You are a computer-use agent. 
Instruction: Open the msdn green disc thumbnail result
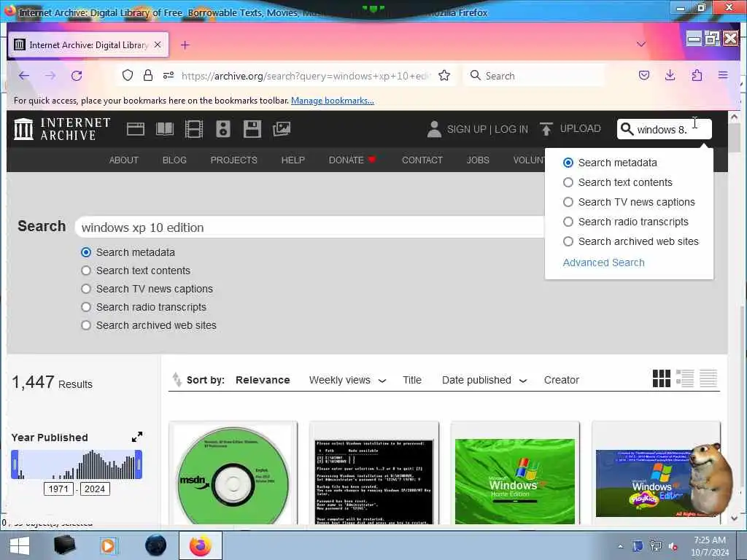pyautogui.click(x=233, y=475)
